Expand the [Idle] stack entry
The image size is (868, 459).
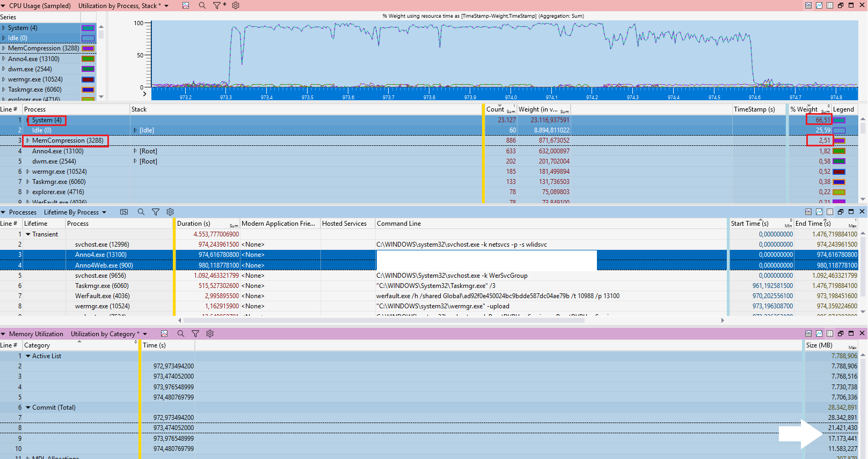pos(135,130)
